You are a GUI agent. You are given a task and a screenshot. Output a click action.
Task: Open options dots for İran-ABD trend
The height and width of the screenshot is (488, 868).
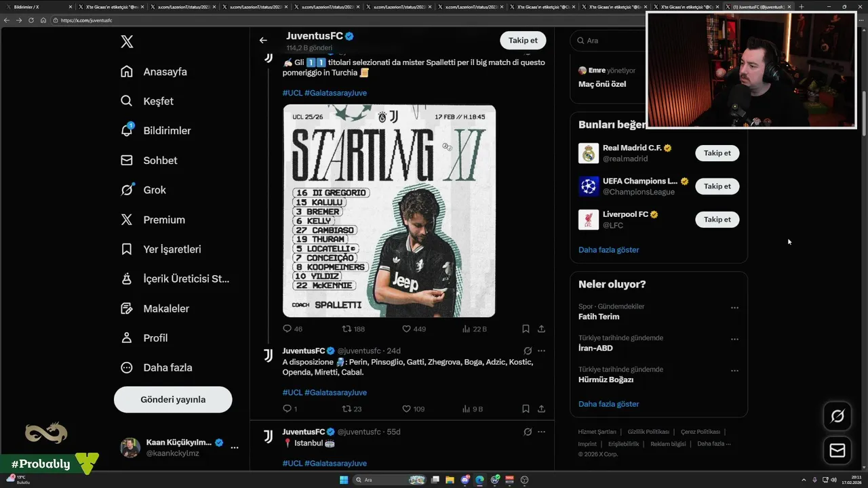click(734, 339)
